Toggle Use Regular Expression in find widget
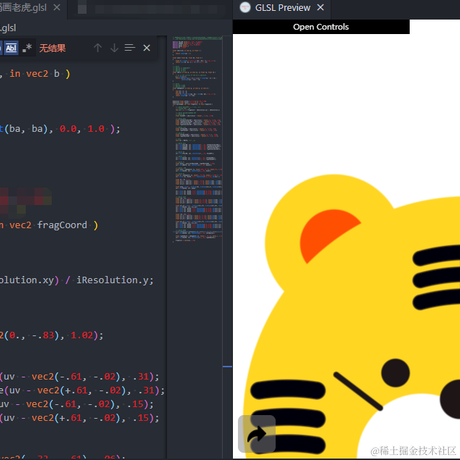 point(27,48)
